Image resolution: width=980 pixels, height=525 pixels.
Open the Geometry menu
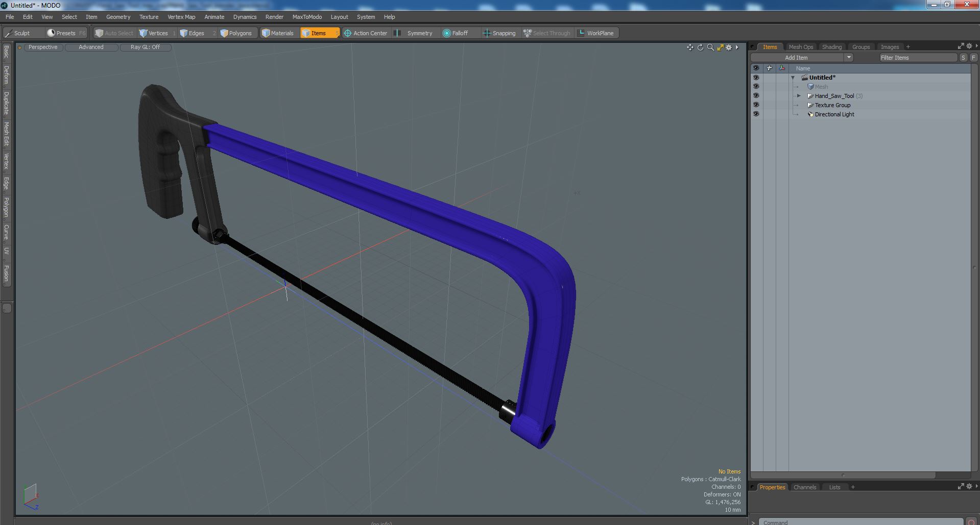118,17
